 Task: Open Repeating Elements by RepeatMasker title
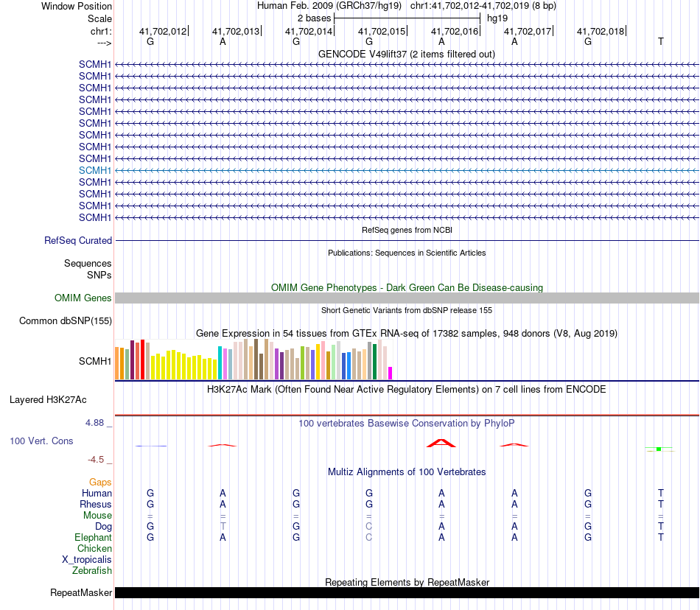coord(407,582)
